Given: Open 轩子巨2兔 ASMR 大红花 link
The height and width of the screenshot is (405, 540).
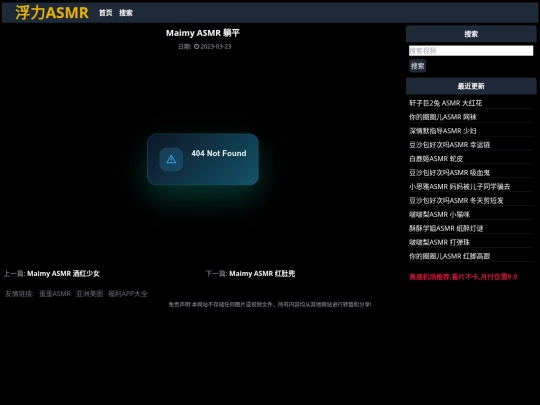Looking at the screenshot, I should pos(445,103).
